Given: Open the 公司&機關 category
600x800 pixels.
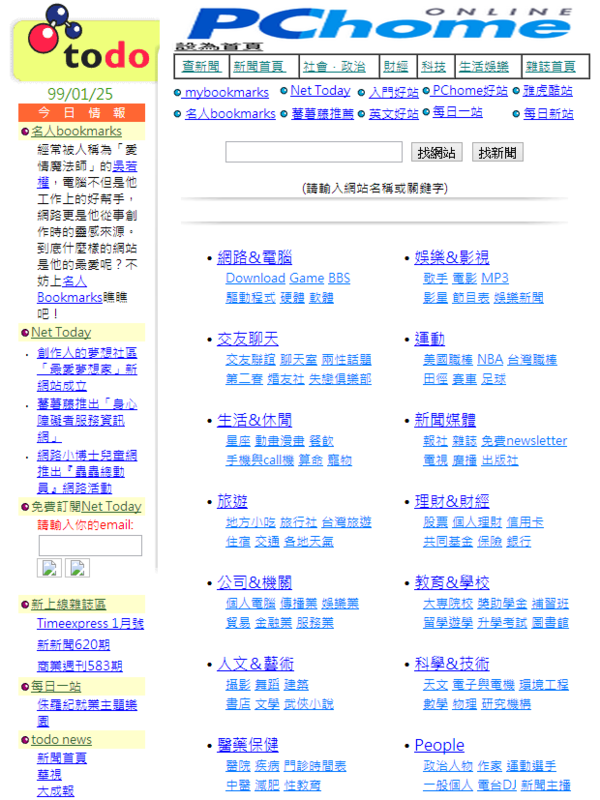Looking at the screenshot, I should [255, 583].
